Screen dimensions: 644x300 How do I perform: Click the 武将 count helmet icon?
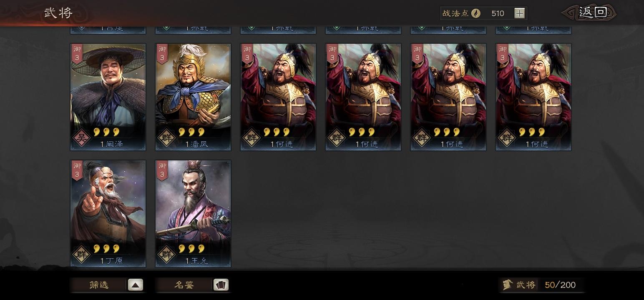507,285
